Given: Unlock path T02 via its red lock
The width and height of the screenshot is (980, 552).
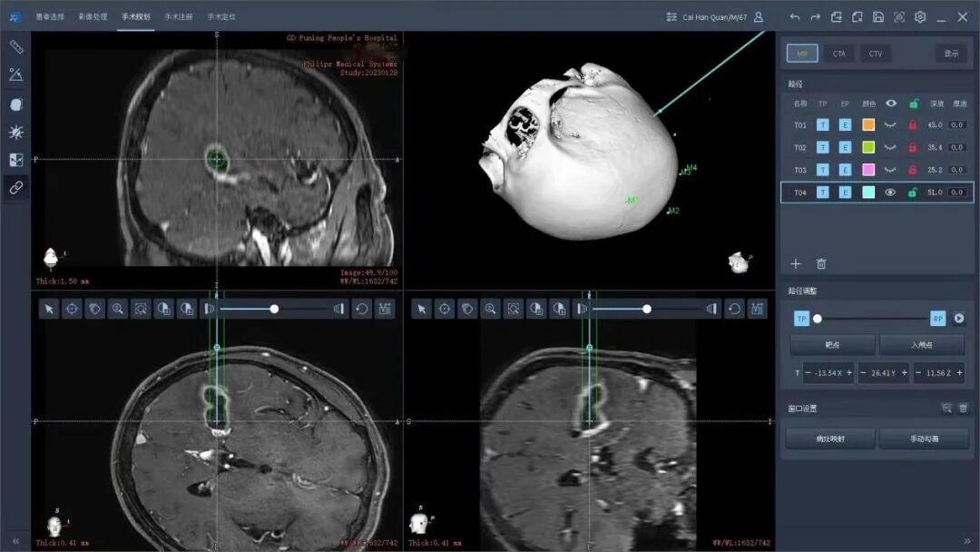Looking at the screenshot, I should coord(913,148).
